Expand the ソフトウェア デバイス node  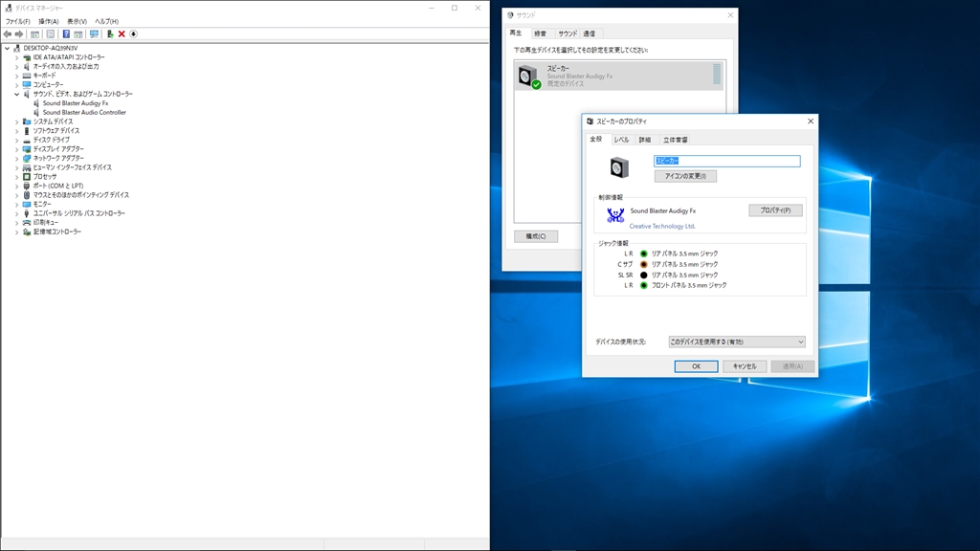click(x=17, y=131)
